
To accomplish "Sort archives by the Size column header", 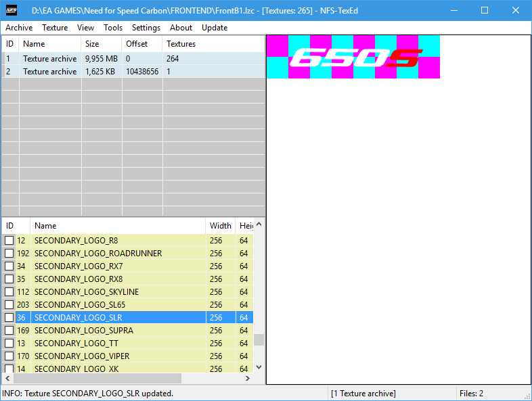I will point(92,44).
